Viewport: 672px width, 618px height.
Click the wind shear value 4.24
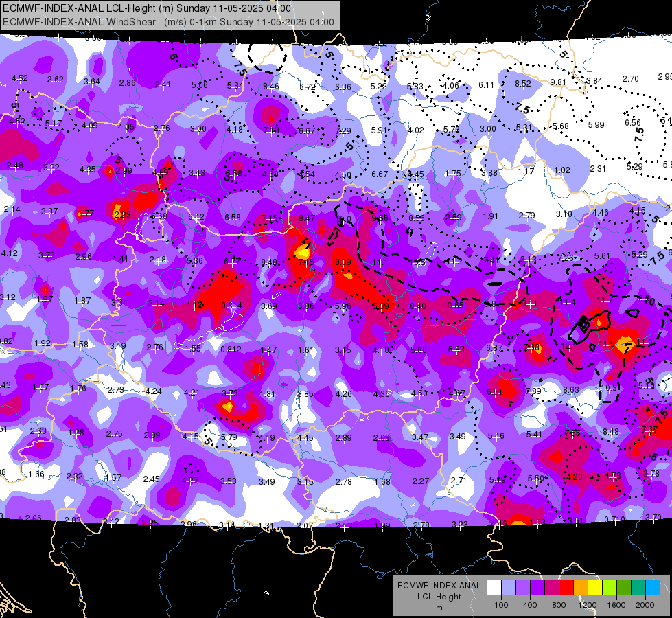coord(154,391)
